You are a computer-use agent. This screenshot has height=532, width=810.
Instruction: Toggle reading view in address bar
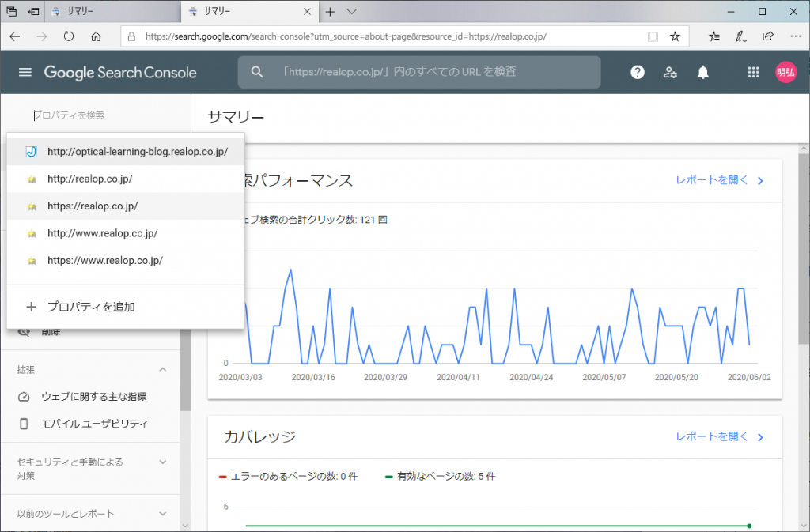pyautogui.click(x=653, y=36)
